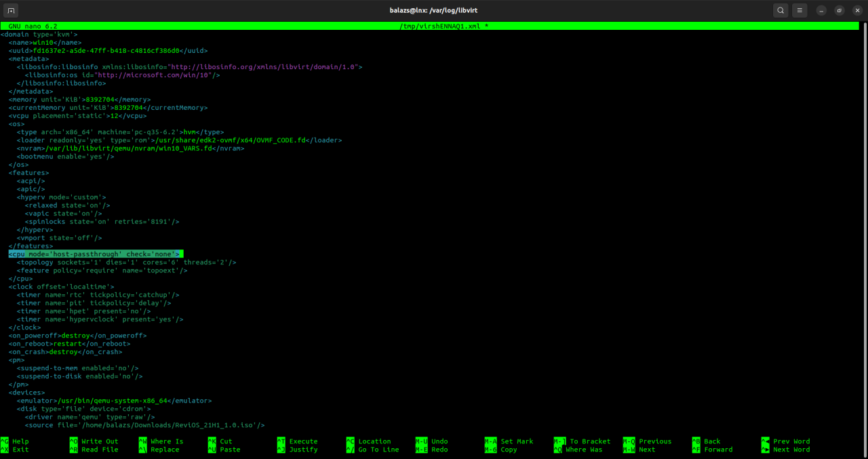Click the Where Is shortcut label

[167, 441]
